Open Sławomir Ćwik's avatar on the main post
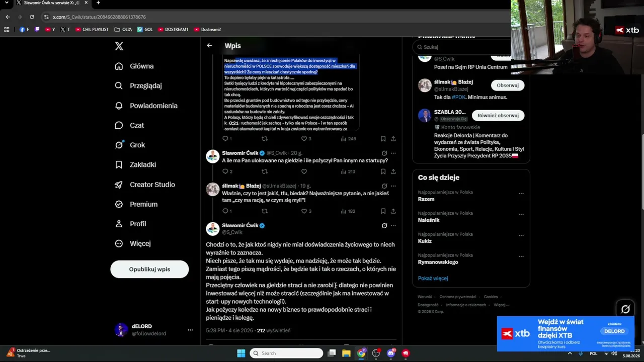This screenshot has width=644, height=362. coord(212,229)
